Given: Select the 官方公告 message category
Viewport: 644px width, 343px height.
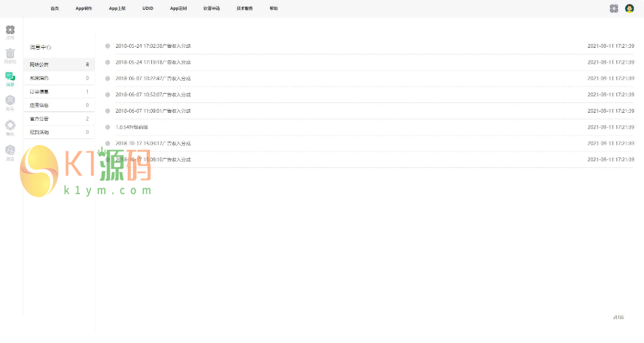Looking at the screenshot, I should click(x=59, y=119).
